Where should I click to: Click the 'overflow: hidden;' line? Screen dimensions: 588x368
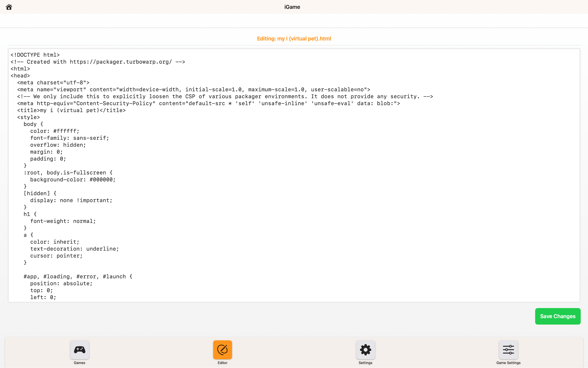click(58, 145)
